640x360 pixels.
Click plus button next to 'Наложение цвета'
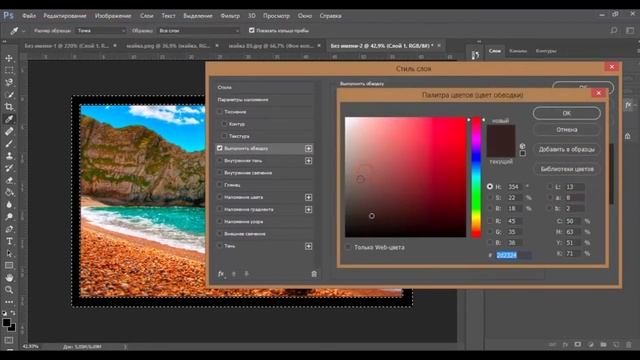point(309,198)
